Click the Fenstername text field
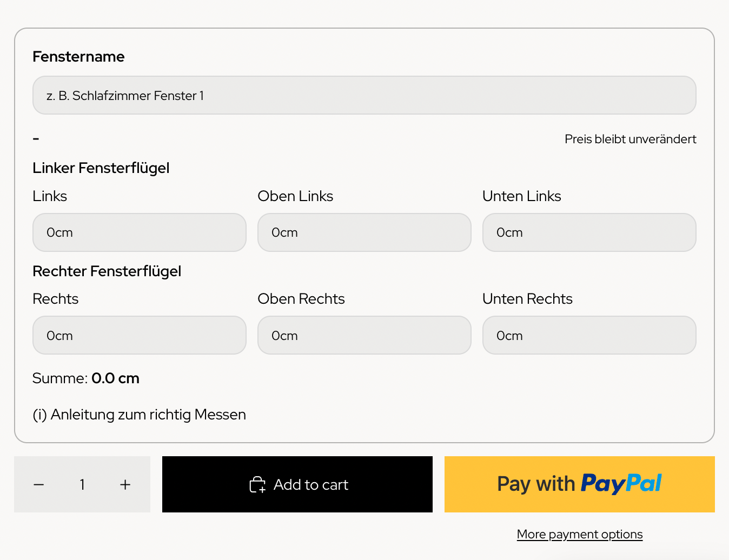This screenshot has height=560, width=729. [x=364, y=96]
